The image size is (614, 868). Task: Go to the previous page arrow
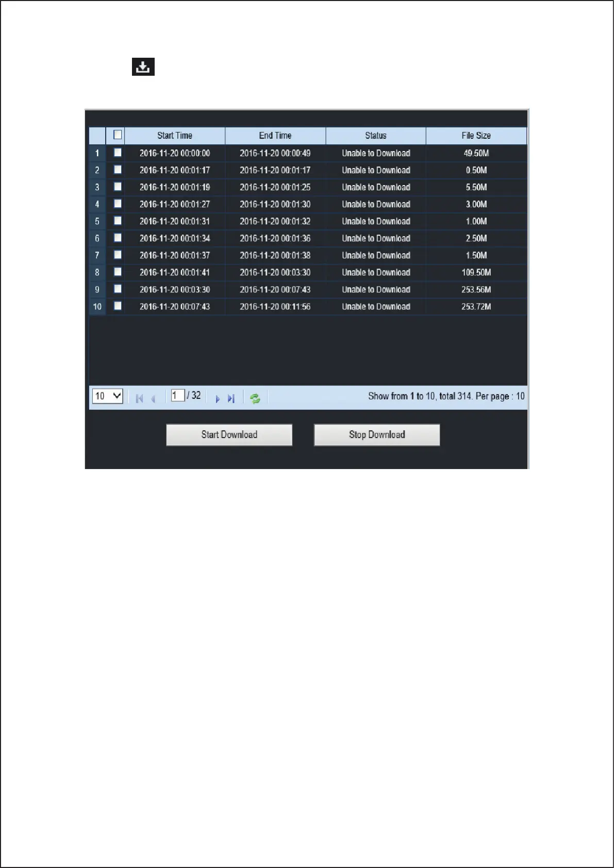tap(153, 398)
